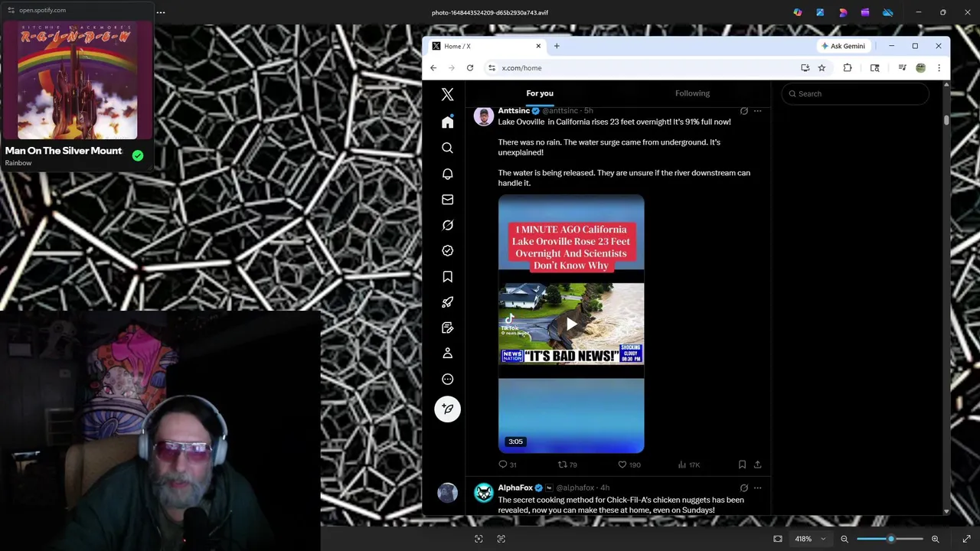Toggle saved checkmark on Spotify song
The width and height of the screenshot is (980, 551).
coord(138,155)
